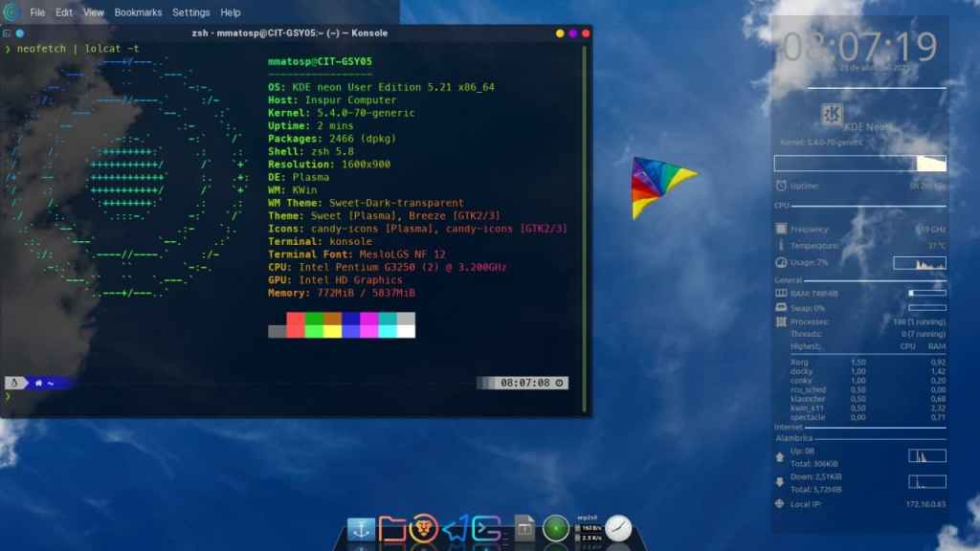Toggle the blue pin button in Konsole titlebar

20,33
